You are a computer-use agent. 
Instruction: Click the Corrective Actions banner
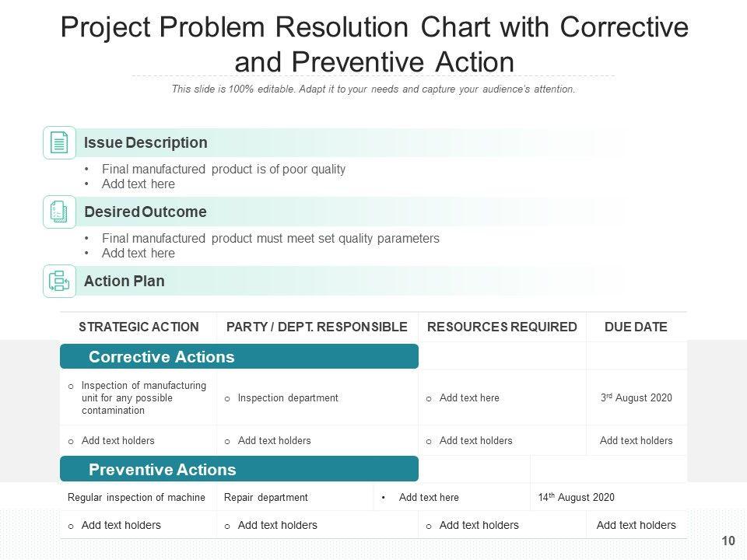point(239,357)
